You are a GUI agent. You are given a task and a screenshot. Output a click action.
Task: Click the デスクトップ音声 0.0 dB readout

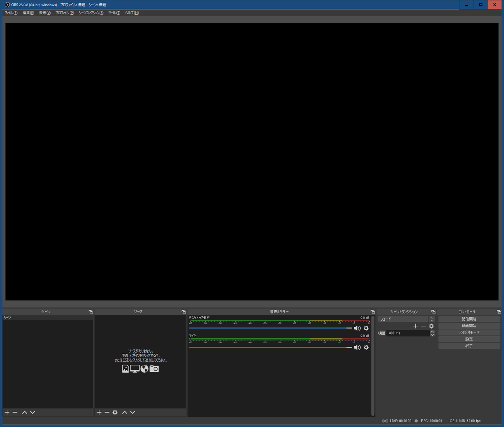pyautogui.click(x=365, y=318)
